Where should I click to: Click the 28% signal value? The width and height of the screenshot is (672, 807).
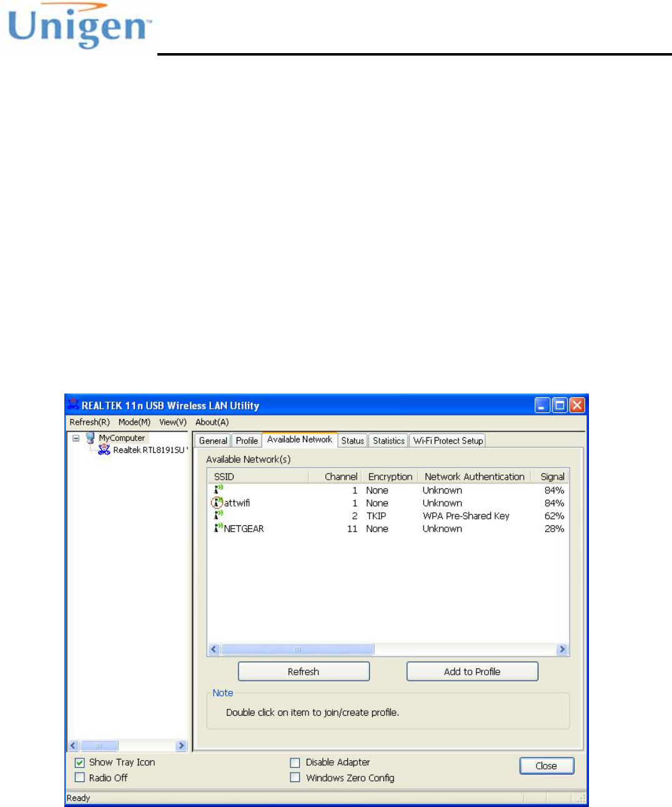554,528
